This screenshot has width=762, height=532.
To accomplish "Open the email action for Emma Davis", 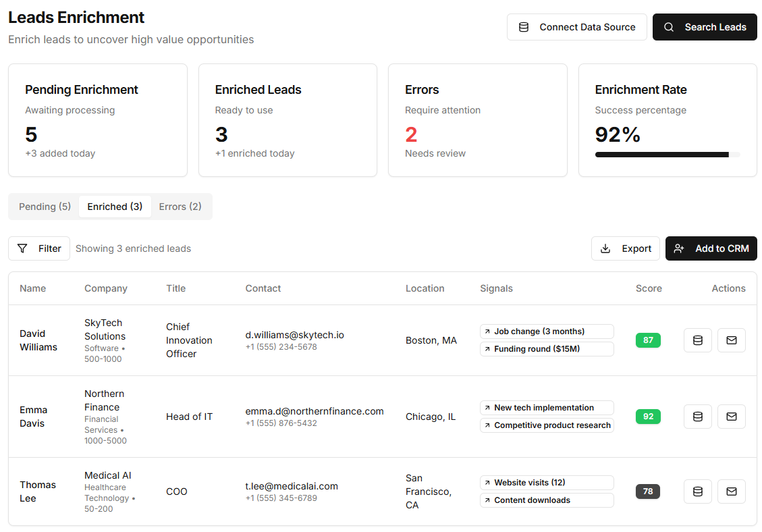I will click(732, 417).
